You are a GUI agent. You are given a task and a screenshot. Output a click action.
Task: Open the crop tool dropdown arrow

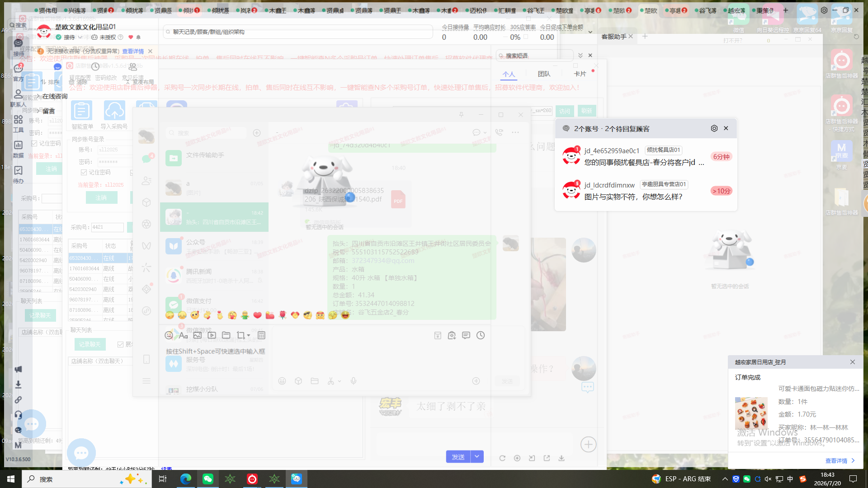pos(249,335)
